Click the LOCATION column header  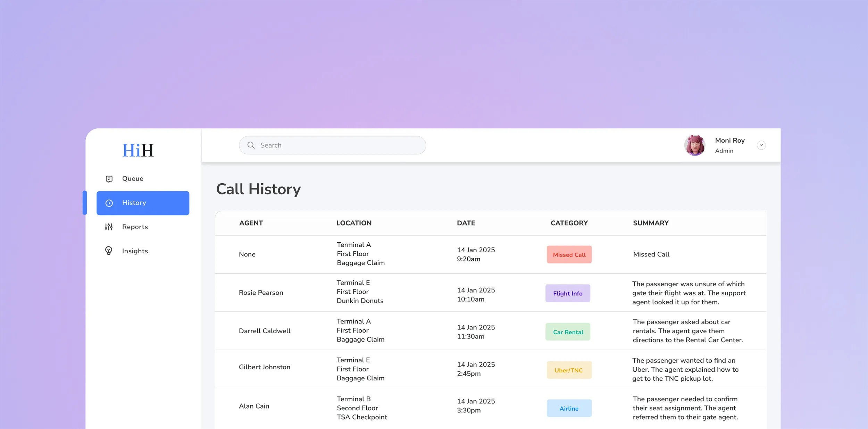click(x=354, y=223)
